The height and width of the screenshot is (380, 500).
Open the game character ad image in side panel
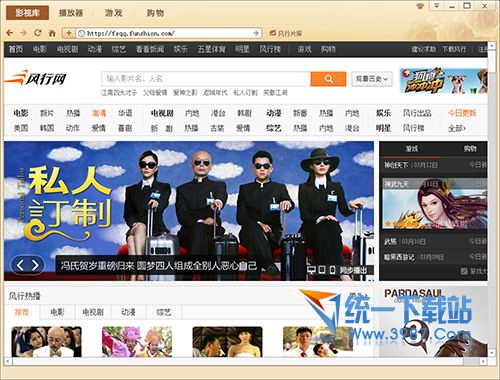(435, 204)
